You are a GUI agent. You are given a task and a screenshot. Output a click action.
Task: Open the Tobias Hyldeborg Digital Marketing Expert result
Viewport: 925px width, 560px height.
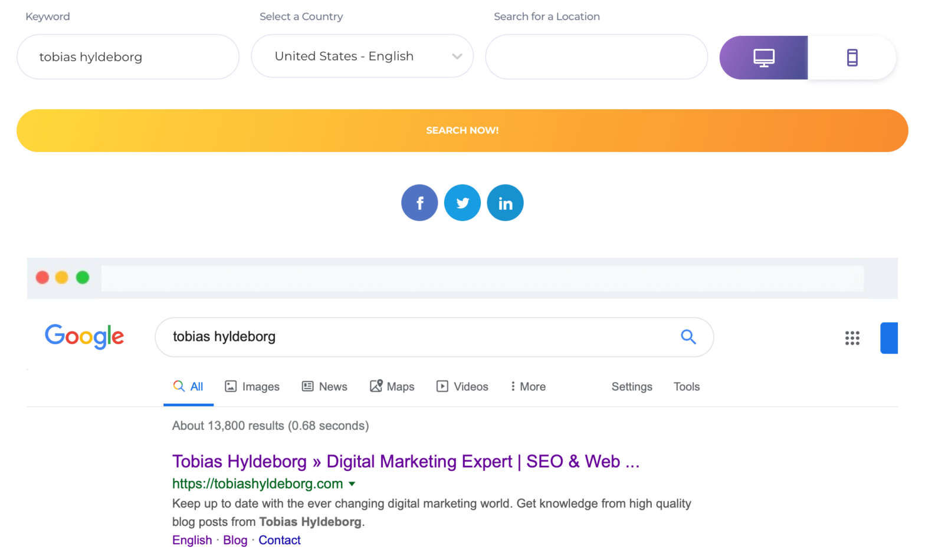coord(406,462)
